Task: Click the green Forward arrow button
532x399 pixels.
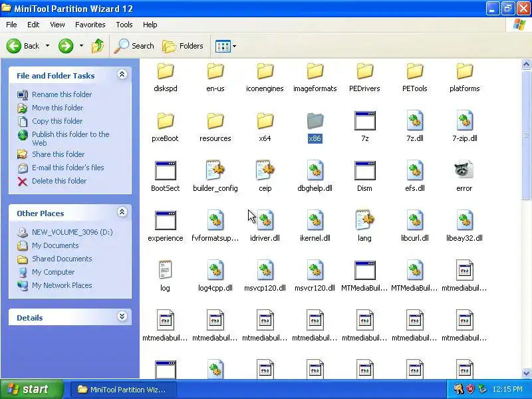Action: click(66, 46)
